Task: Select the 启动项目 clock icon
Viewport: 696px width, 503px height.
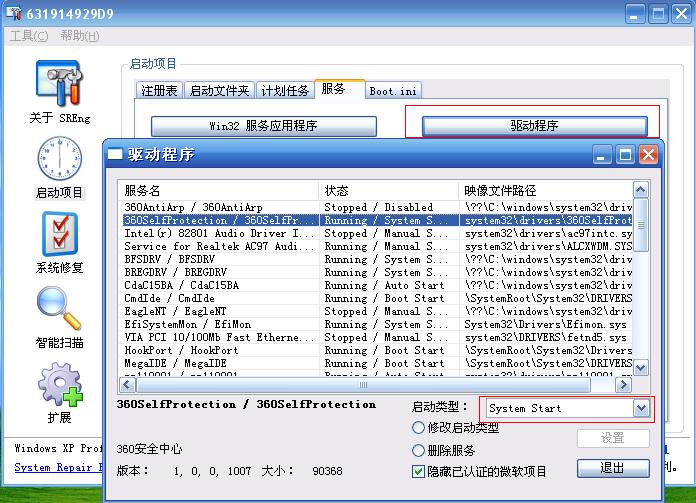Action: coord(59,158)
